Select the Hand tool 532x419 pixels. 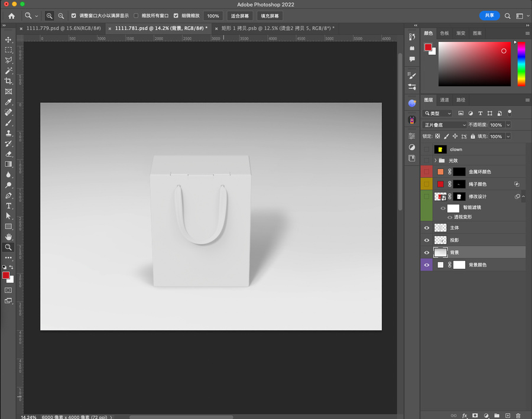8,237
